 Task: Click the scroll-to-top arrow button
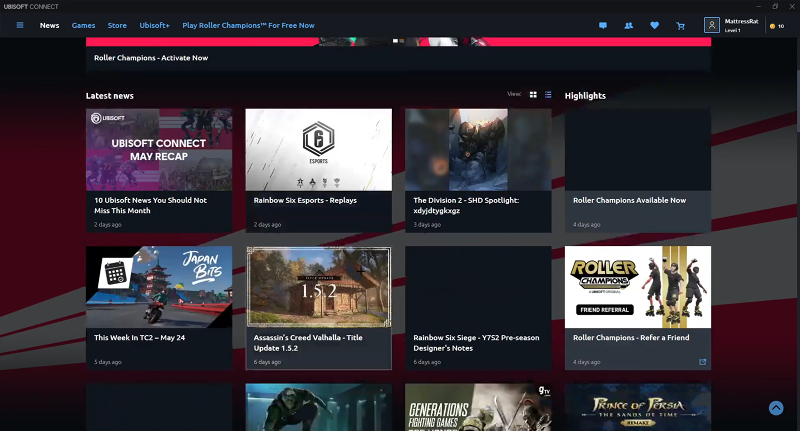pyautogui.click(x=776, y=408)
